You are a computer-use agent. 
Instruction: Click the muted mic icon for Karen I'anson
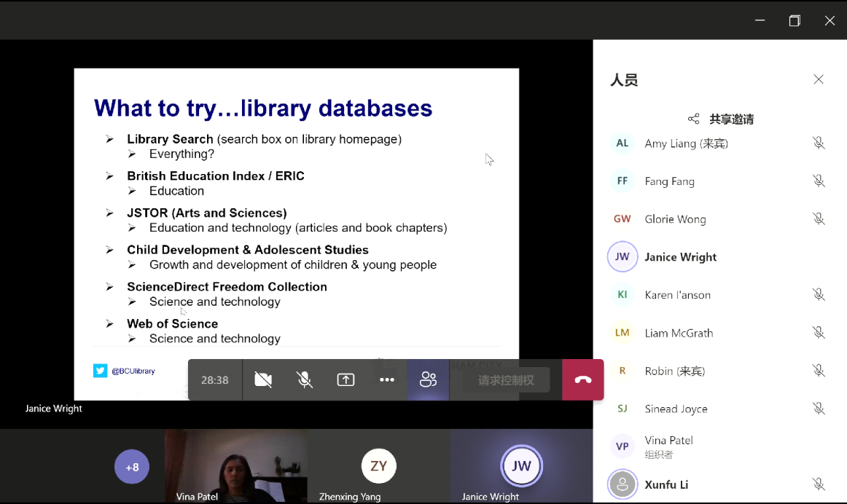point(819,295)
